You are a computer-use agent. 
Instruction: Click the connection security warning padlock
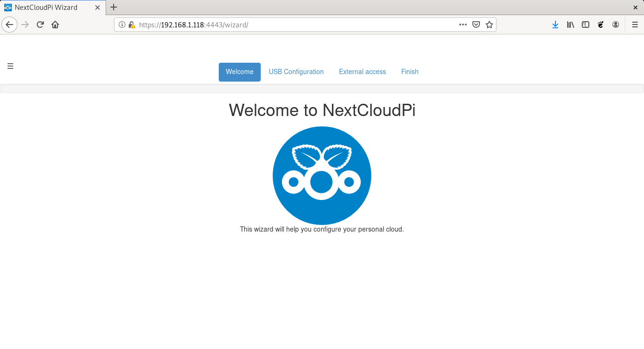pyautogui.click(x=132, y=25)
